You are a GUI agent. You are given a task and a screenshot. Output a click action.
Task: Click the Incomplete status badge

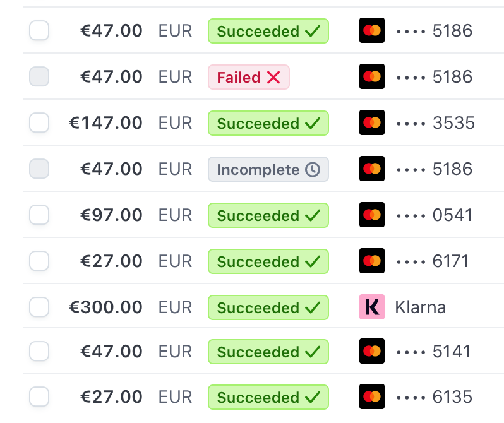(268, 169)
